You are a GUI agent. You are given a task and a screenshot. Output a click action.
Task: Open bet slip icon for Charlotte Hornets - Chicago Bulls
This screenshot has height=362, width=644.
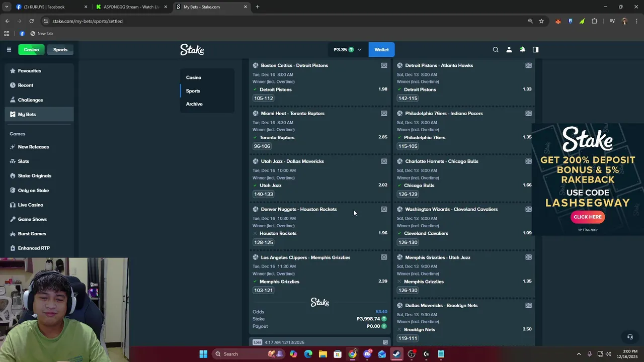[x=528, y=161]
